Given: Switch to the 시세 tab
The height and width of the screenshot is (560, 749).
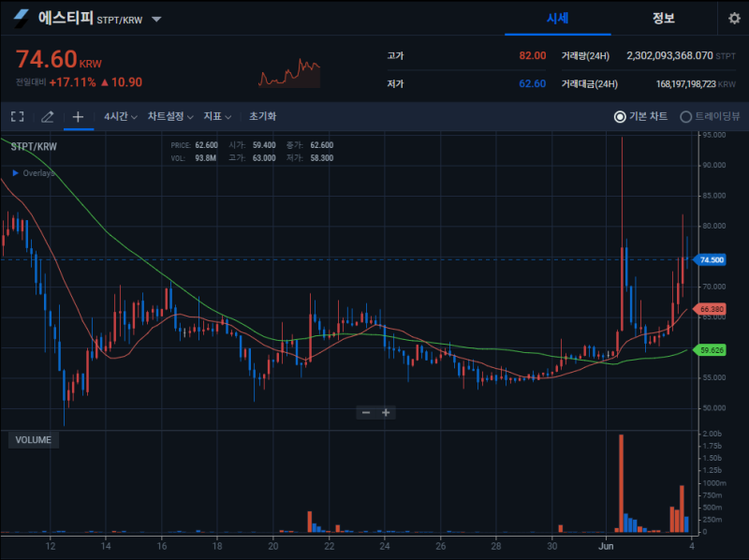Looking at the screenshot, I should (x=557, y=18).
